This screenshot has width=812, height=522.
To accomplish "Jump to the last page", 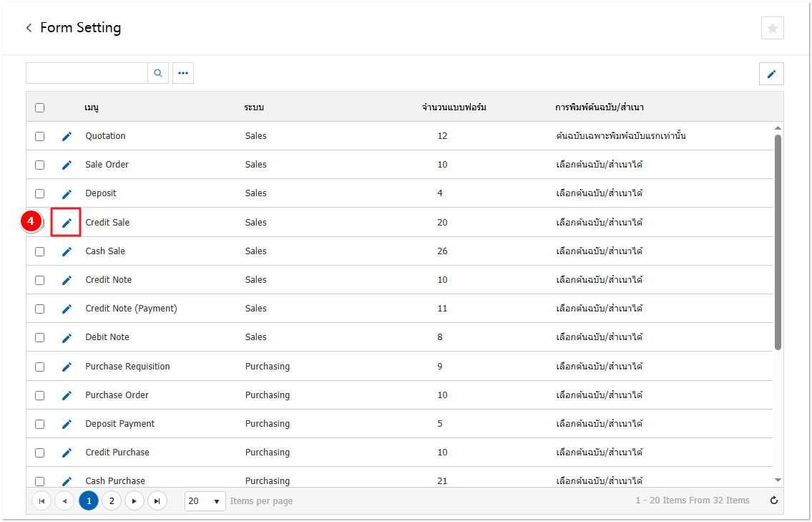I will (157, 501).
